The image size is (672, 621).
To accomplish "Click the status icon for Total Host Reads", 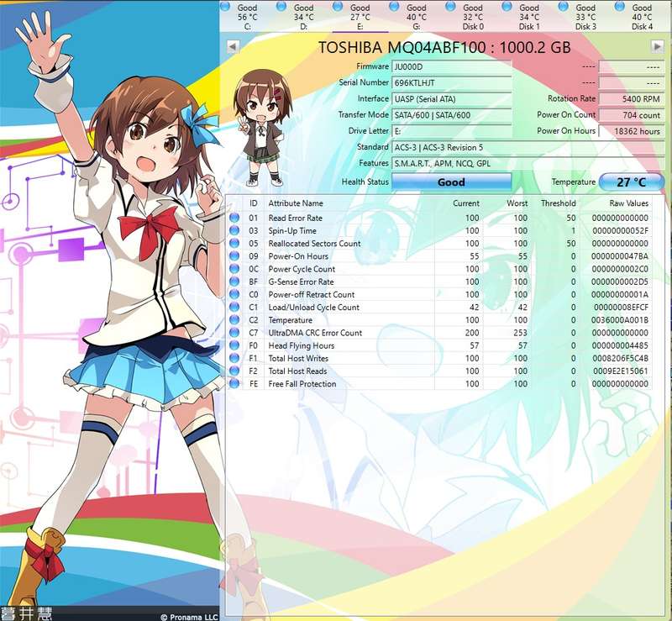I will [x=234, y=371].
